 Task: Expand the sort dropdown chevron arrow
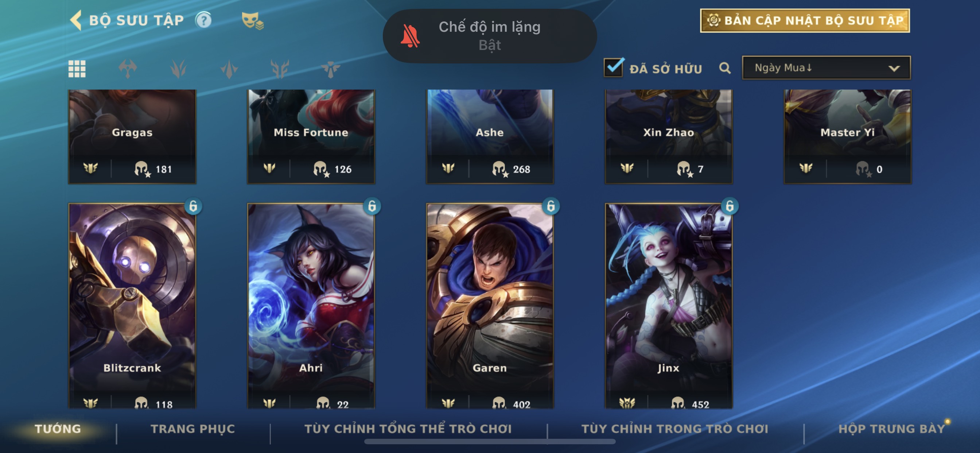point(894,69)
